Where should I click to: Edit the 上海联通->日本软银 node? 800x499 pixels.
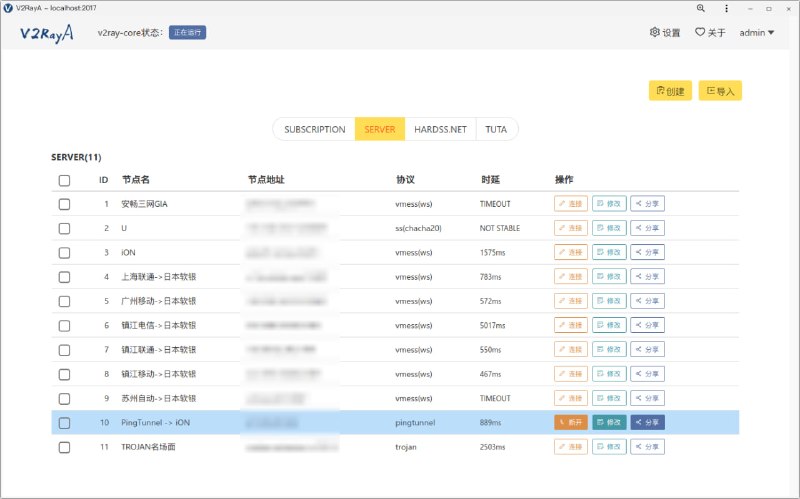coord(609,277)
